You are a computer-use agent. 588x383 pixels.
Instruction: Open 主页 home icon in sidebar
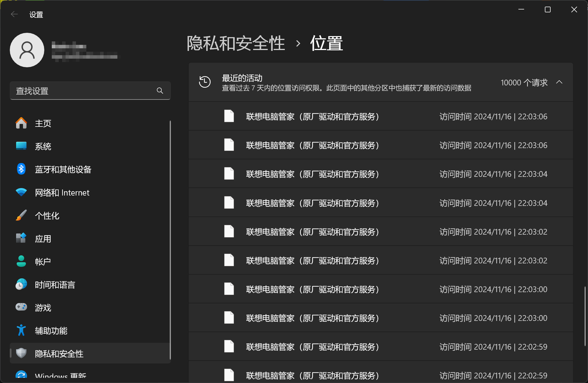21,123
